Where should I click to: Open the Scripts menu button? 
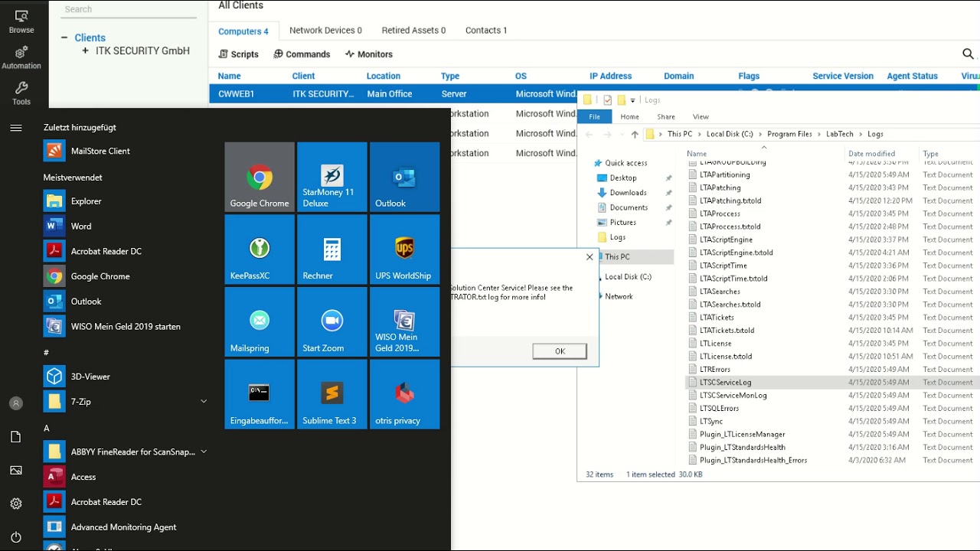239,54
